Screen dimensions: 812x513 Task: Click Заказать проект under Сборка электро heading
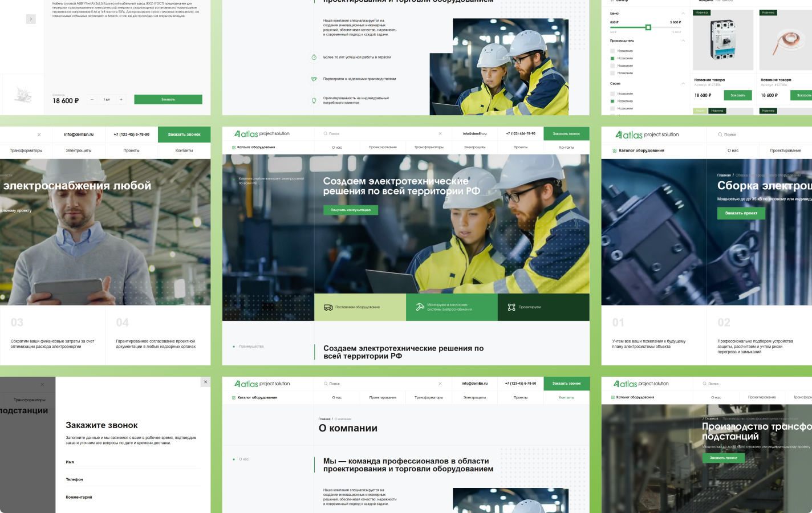(x=741, y=213)
